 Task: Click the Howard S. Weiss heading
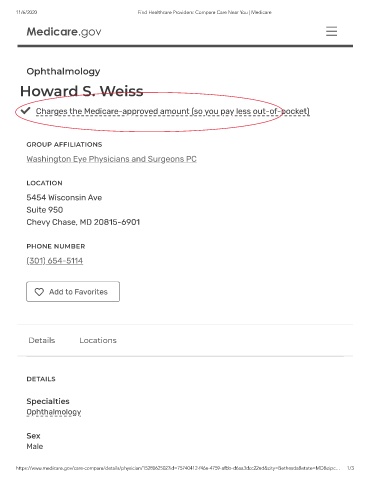tap(82, 91)
